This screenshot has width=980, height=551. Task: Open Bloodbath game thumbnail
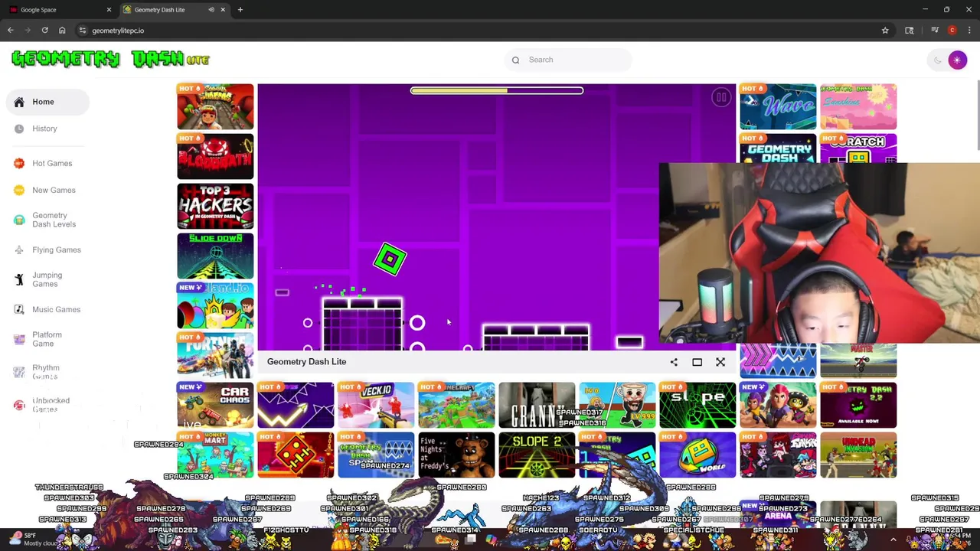(x=215, y=156)
